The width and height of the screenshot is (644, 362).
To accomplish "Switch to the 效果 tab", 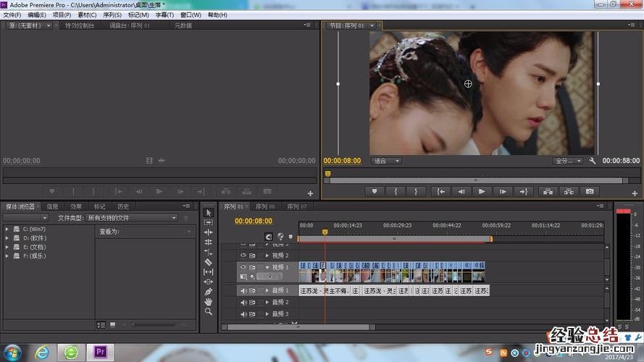I will pyautogui.click(x=75, y=206).
